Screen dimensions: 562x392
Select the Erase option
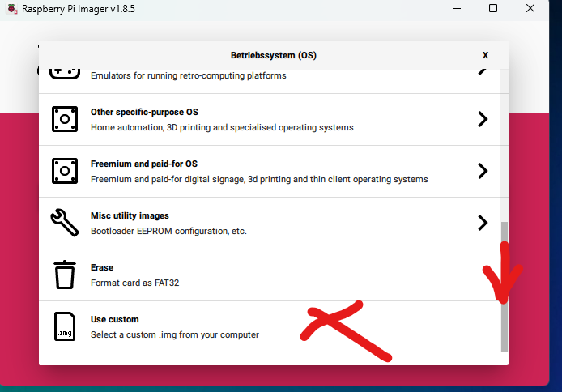pos(270,275)
